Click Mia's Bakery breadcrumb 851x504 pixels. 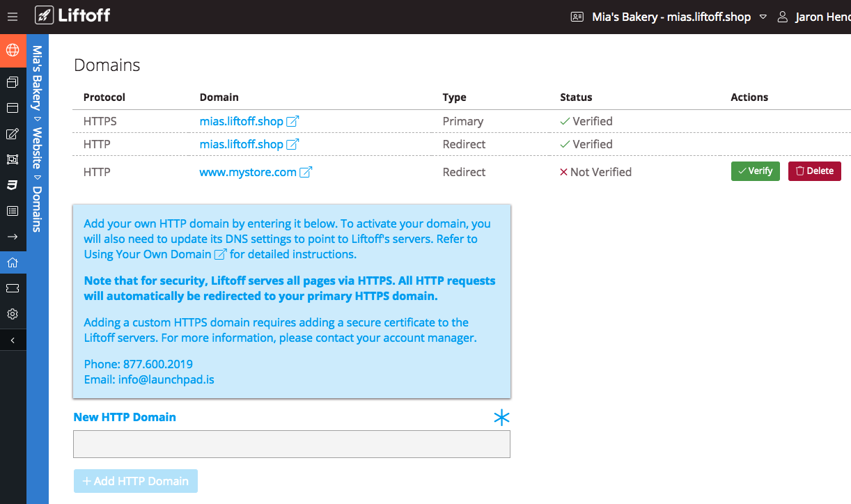coord(38,78)
